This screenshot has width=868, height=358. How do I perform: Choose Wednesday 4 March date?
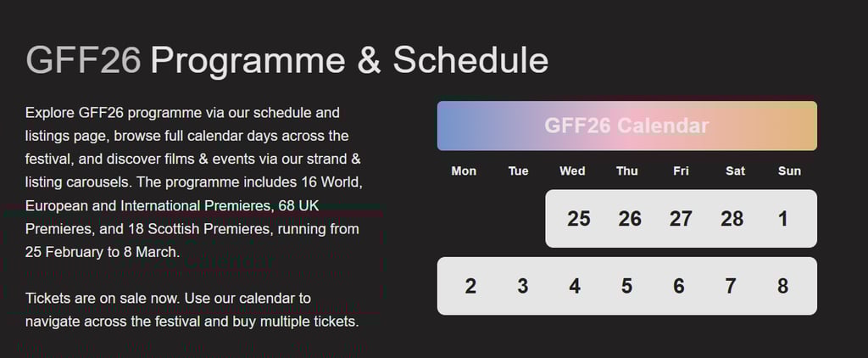[575, 286]
